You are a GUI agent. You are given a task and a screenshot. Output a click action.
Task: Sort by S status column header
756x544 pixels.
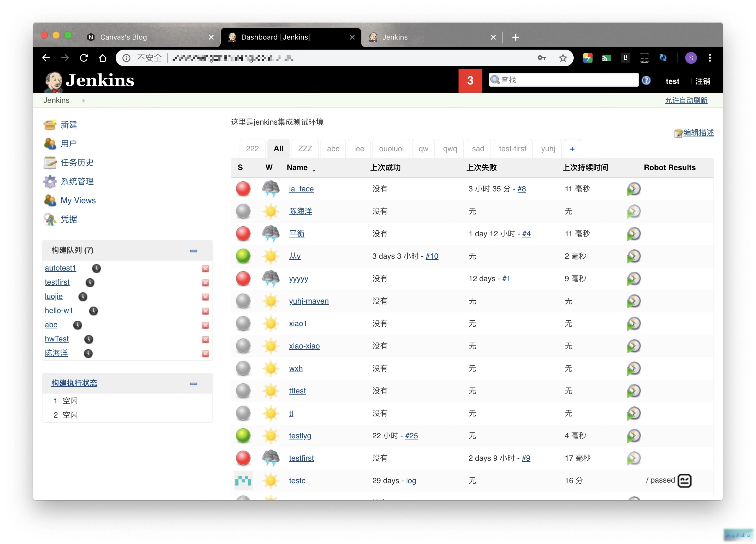(x=240, y=167)
